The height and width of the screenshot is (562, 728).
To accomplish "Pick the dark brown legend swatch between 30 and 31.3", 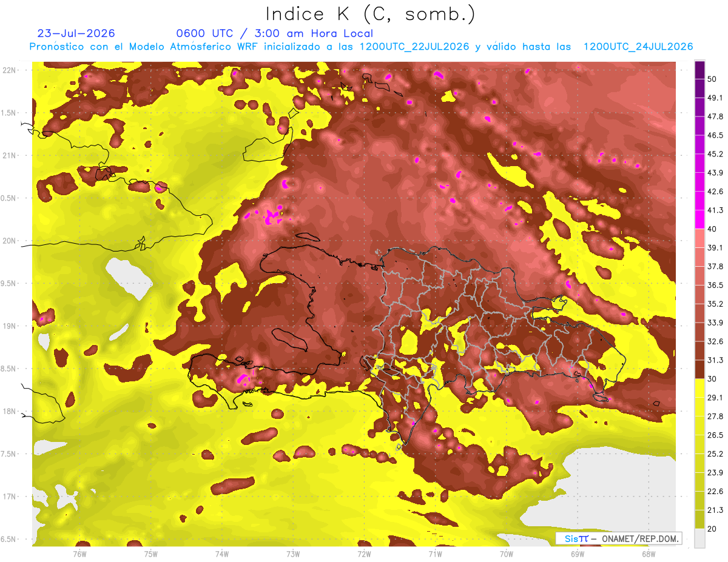I will (699, 369).
